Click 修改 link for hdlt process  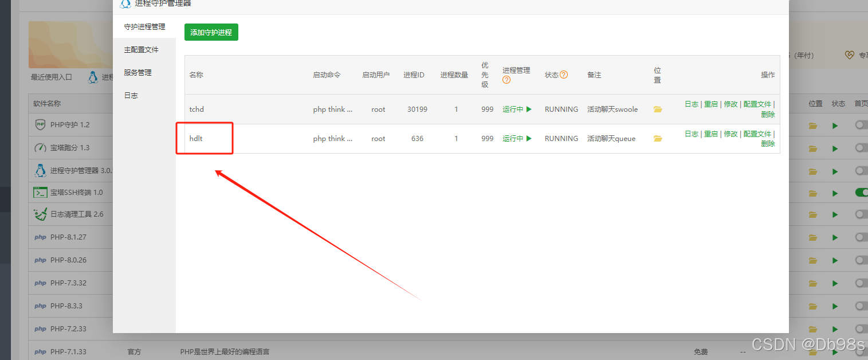point(730,134)
